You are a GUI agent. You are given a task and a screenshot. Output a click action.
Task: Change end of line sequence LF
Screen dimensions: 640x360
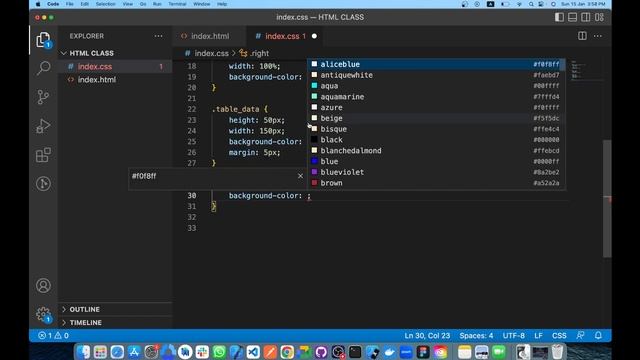[x=538, y=336]
